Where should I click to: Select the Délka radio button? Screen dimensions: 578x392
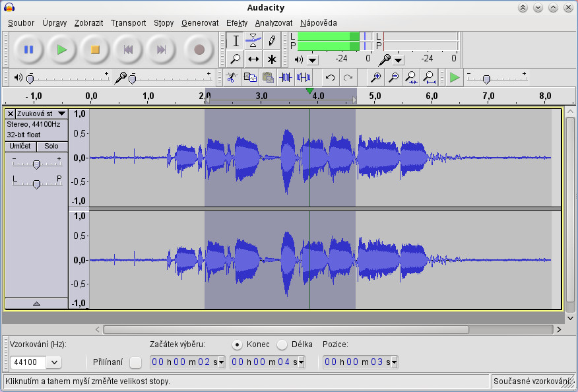pyautogui.click(x=282, y=344)
